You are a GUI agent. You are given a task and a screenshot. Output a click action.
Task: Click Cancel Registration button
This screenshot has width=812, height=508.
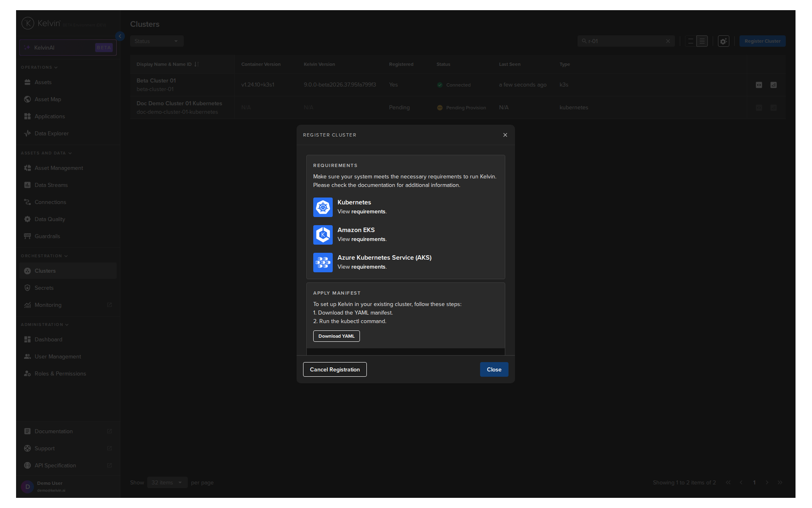coord(335,370)
